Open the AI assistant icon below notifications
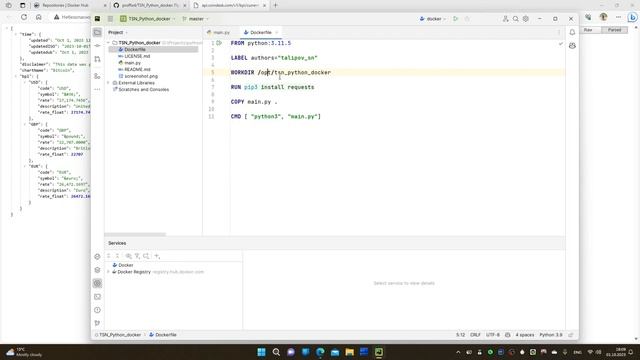Viewport: 640px width, 360px height. click(x=572, y=46)
